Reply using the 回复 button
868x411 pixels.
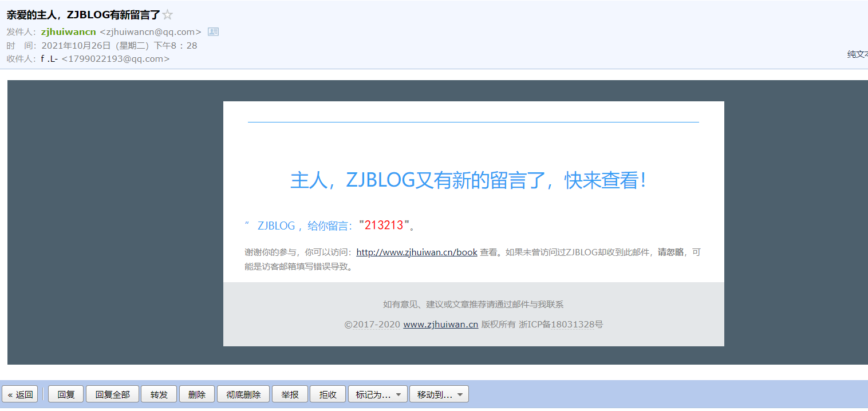[x=66, y=394]
